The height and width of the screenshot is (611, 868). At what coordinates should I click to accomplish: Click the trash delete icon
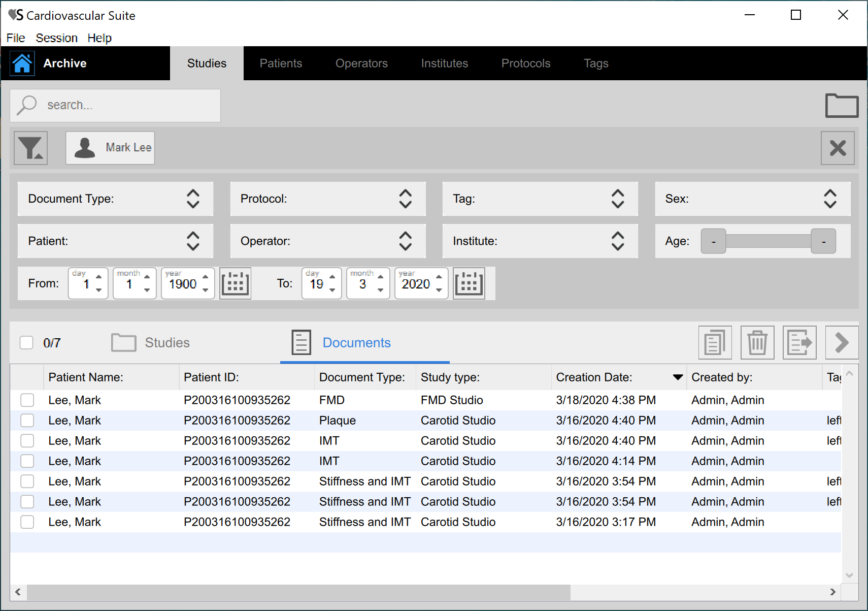click(757, 343)
